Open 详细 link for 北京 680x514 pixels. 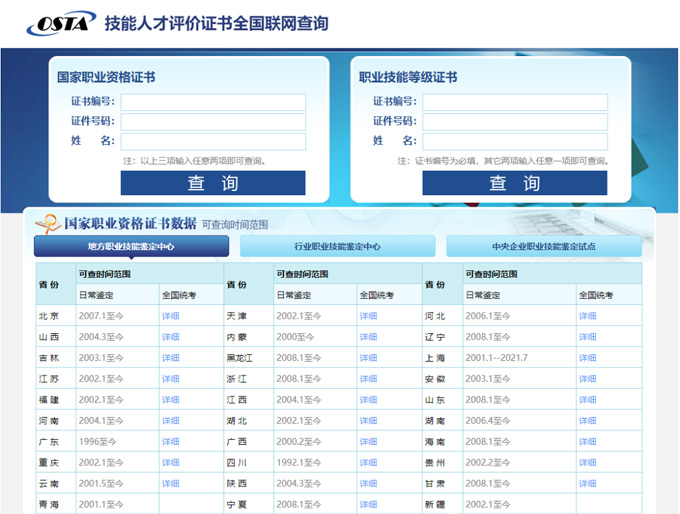click(171, 316)
